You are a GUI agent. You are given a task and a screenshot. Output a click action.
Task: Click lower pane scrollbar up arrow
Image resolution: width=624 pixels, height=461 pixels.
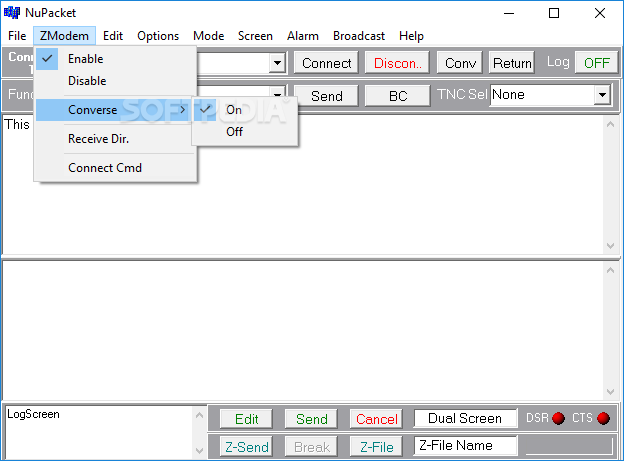click(610, 270)
